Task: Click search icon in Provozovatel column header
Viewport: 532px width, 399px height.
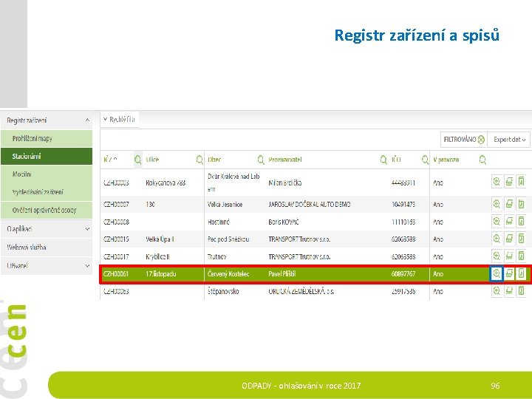Action: tap(383, 160)
